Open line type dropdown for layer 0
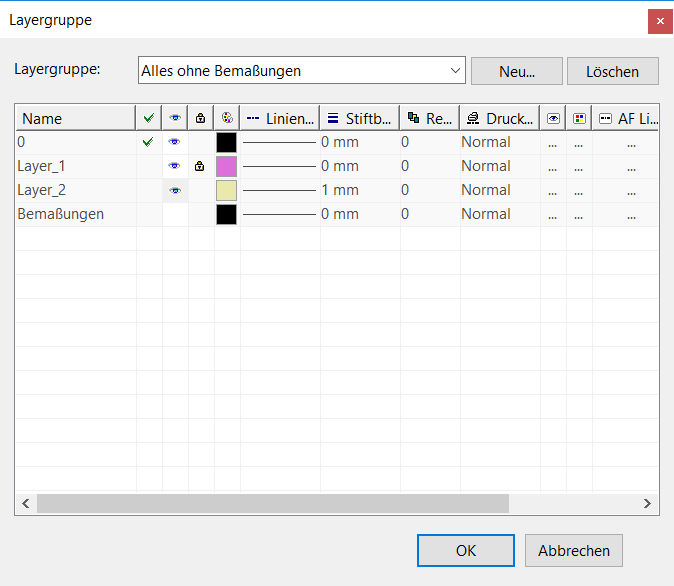The width and height of the screenshot is (674, 586). coord(279,142)
